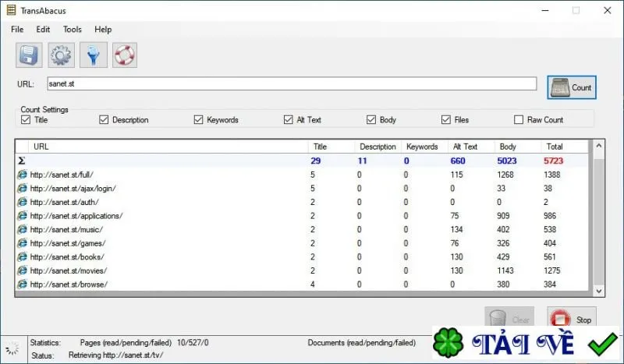Select the http://sanet.st/ajax/login/ row text

coord(73,188)
